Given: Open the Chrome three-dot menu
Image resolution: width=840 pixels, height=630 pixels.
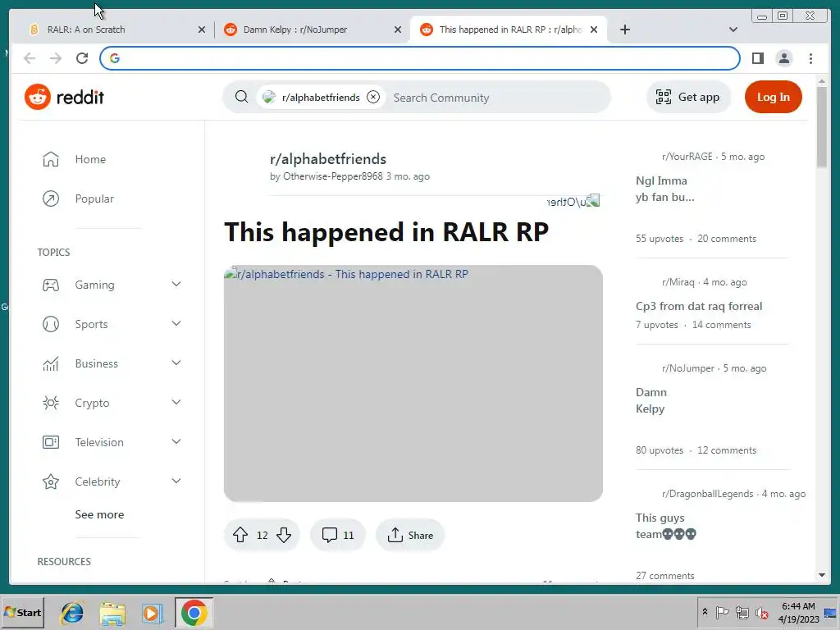Looking at the screenshot, I should (x=810, y=58).
